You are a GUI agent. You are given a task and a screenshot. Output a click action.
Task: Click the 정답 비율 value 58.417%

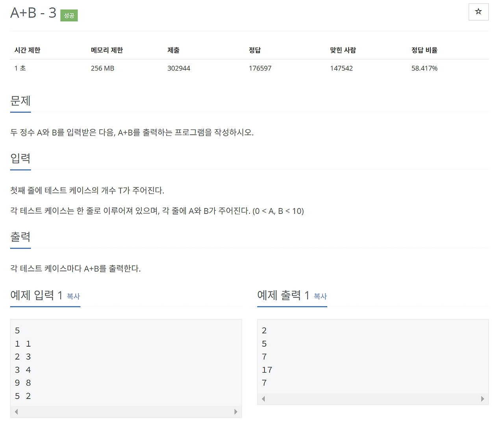[x=424, y=68]
